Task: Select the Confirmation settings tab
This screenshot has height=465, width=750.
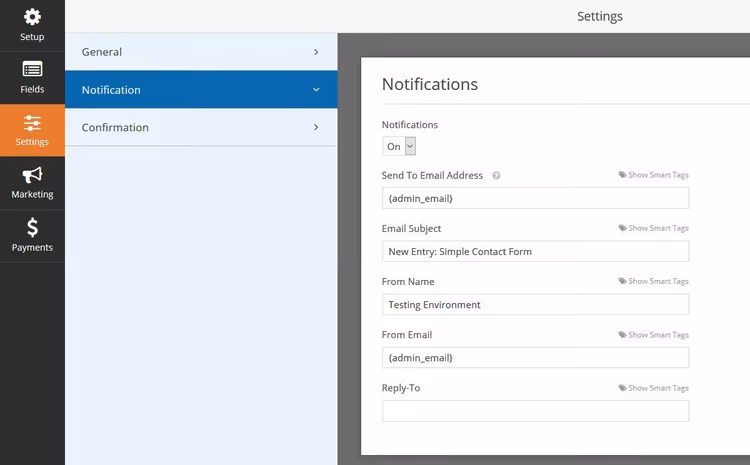Action: [201, 127]
